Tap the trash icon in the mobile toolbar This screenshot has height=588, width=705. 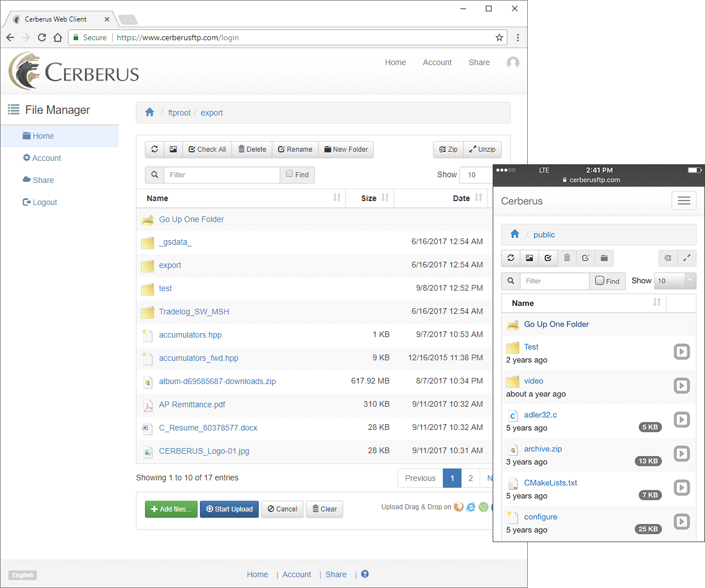point(567,258)
